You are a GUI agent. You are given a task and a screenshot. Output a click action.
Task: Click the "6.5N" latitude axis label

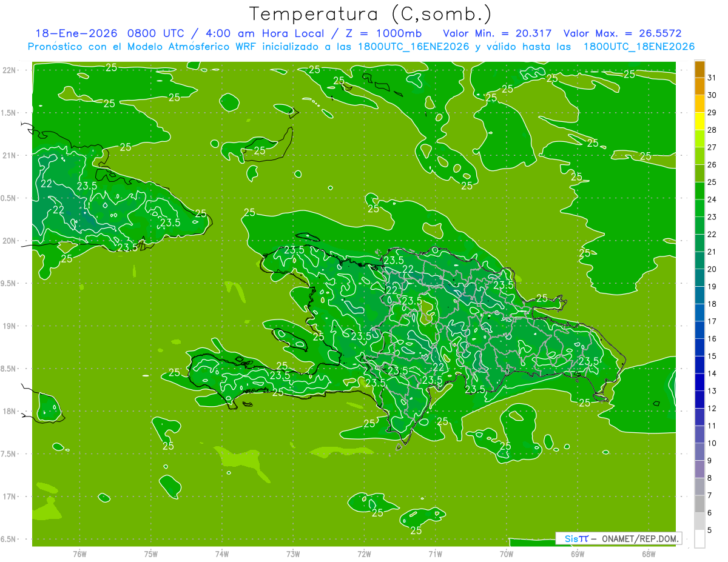pos(10,539)
